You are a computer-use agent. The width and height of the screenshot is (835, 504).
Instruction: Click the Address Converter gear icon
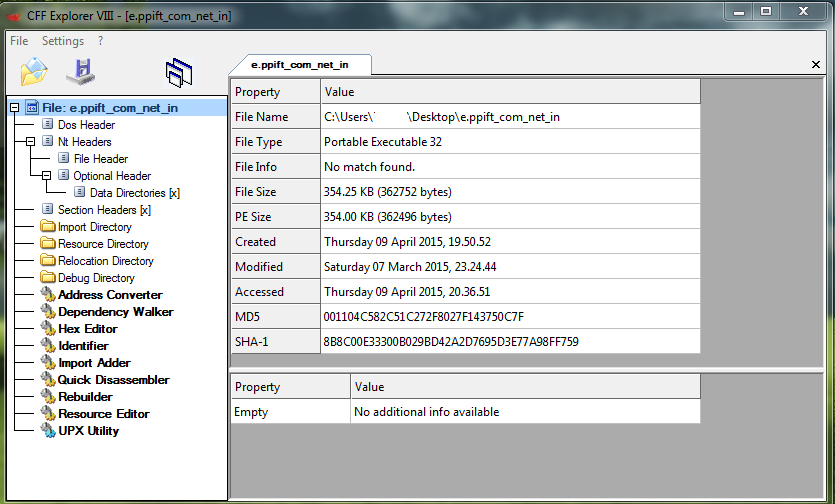[48, 295]
